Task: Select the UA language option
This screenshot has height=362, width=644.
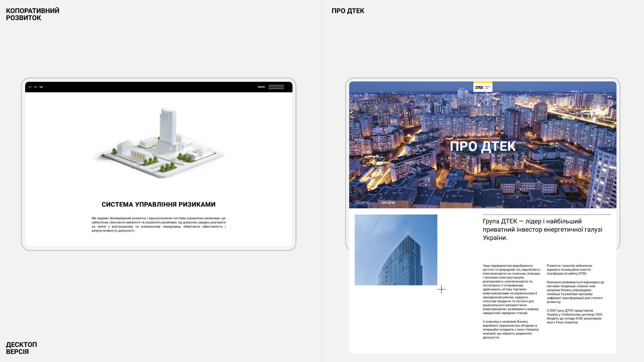Action: [x=41, y=87]
